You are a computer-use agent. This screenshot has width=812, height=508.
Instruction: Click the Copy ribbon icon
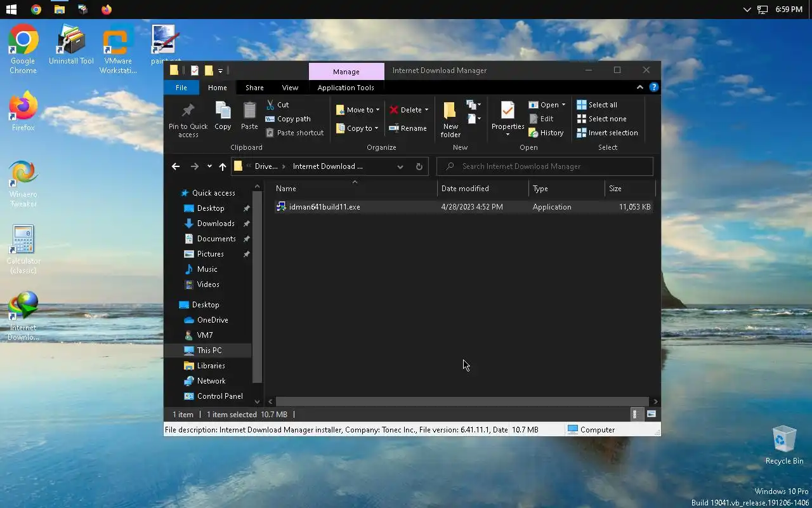[x=223, y=110]
